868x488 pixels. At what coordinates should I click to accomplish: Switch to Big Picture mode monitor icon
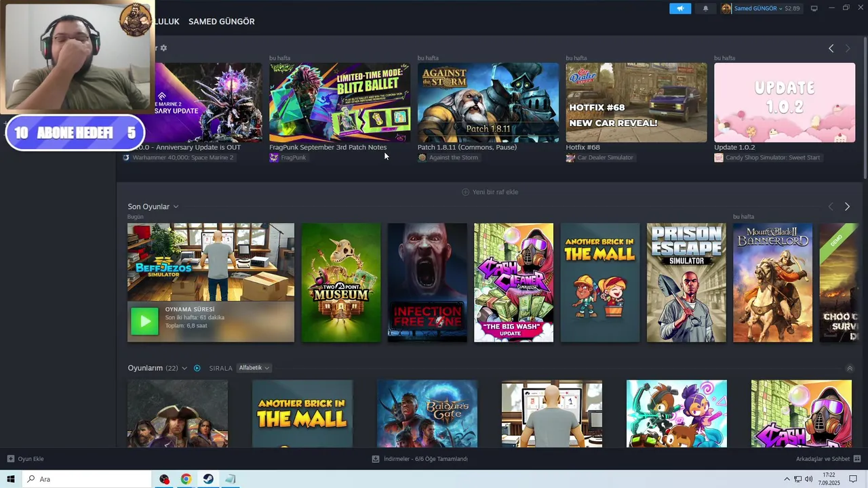tap(814, 8)
